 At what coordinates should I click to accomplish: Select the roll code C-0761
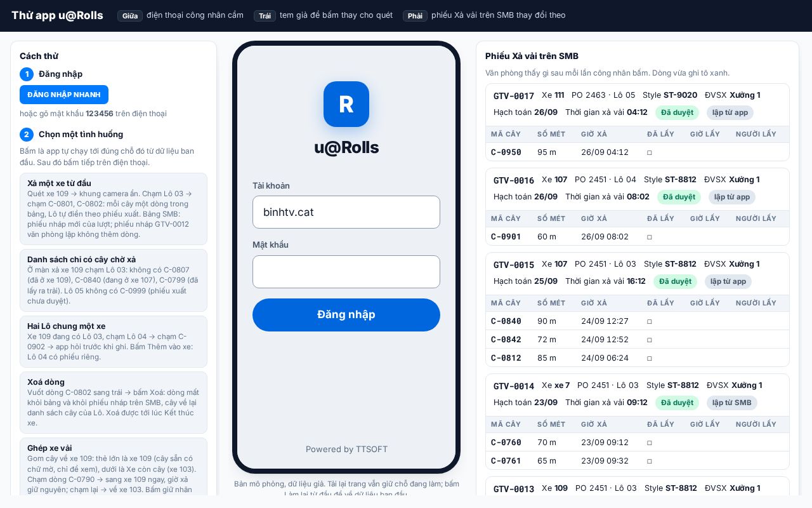(506, 461)
